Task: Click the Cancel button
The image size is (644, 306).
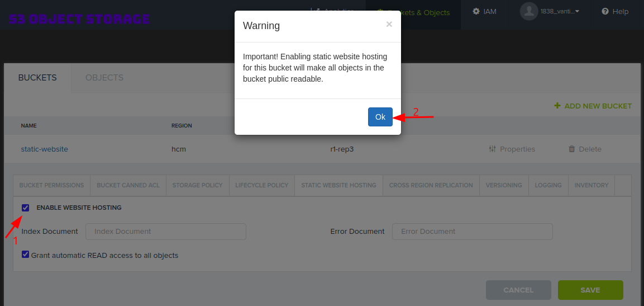Action: point(518,290)
